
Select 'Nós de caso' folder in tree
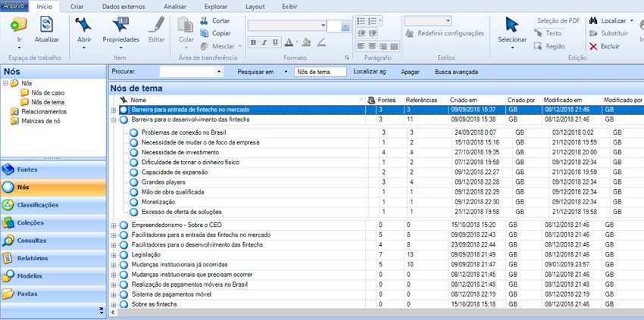(x=47, y=92)
